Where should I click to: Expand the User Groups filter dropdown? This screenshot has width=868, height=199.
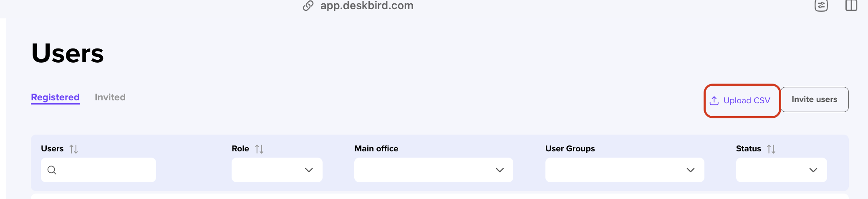point(625,170)
